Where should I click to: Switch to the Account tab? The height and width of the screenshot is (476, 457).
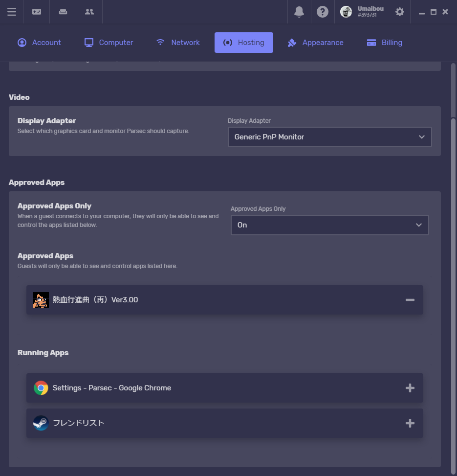39,43
